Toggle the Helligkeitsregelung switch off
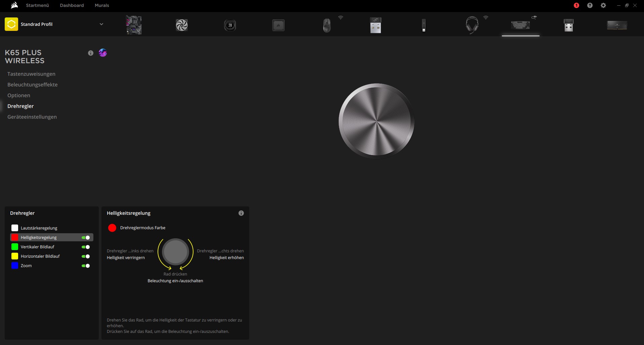 pos(86,238)
